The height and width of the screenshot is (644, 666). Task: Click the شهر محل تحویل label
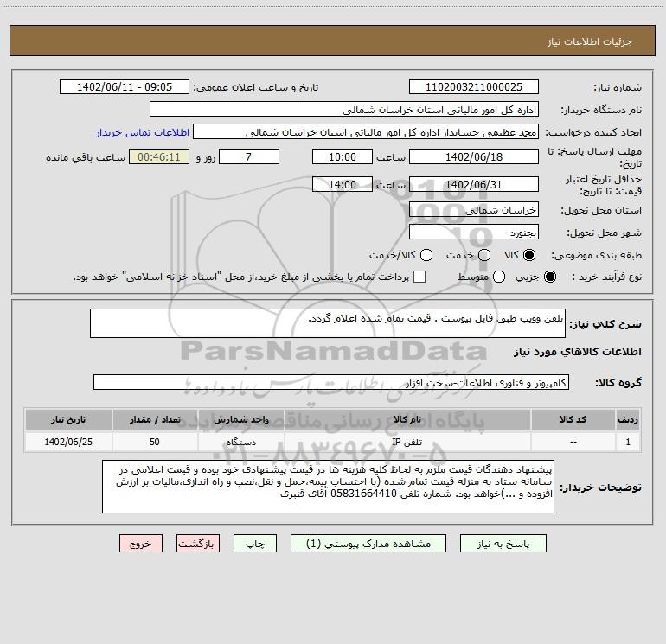(605, 233)
